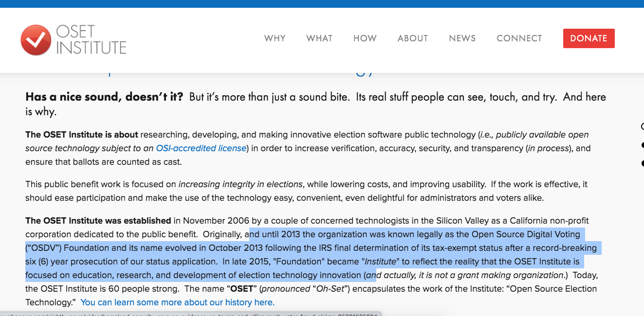644x316 pixels.
Task: Click the OSET Institute checkmark logo
Action: tap(36, 40)
